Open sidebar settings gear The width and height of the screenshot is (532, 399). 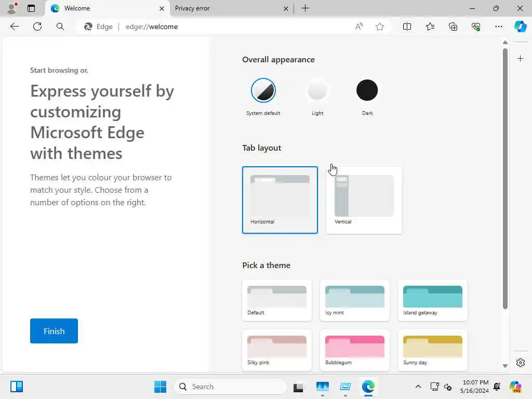tap(520, 363)
